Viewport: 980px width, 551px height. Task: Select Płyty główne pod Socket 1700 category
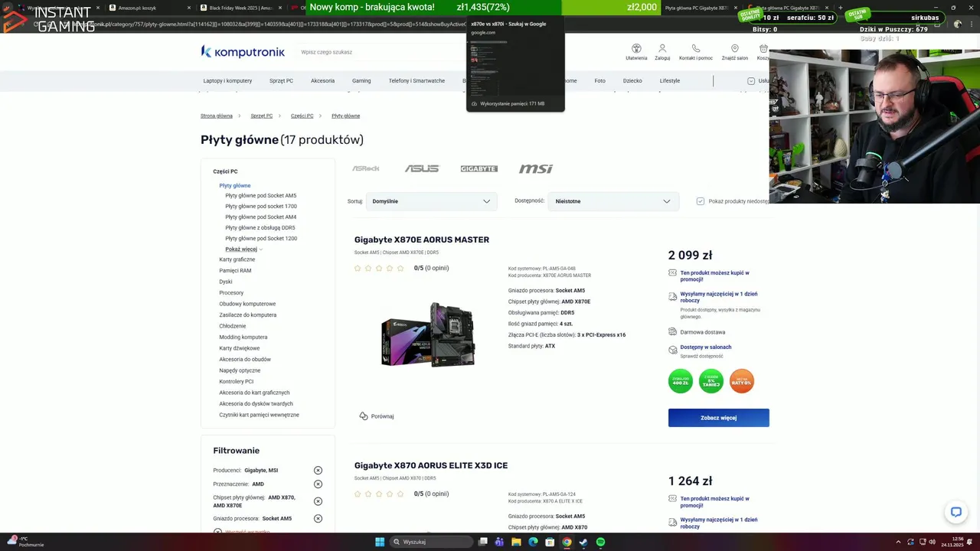point(261,207)
